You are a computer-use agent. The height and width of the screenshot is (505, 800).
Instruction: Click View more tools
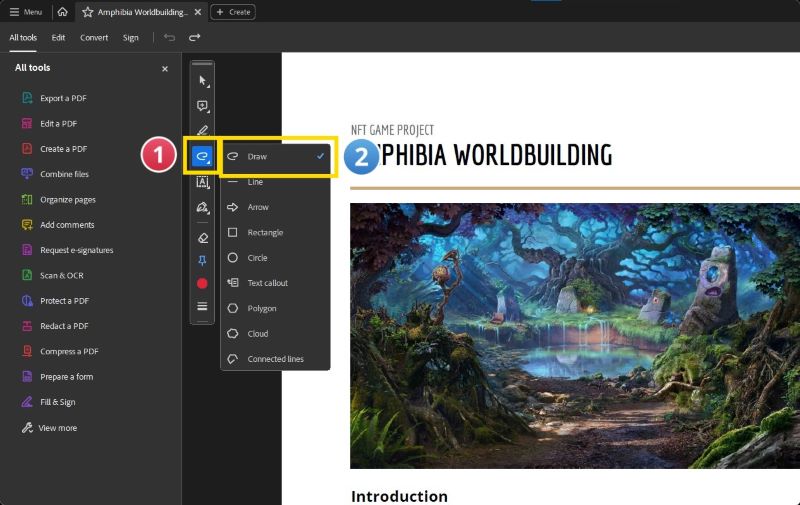(49, 428)
